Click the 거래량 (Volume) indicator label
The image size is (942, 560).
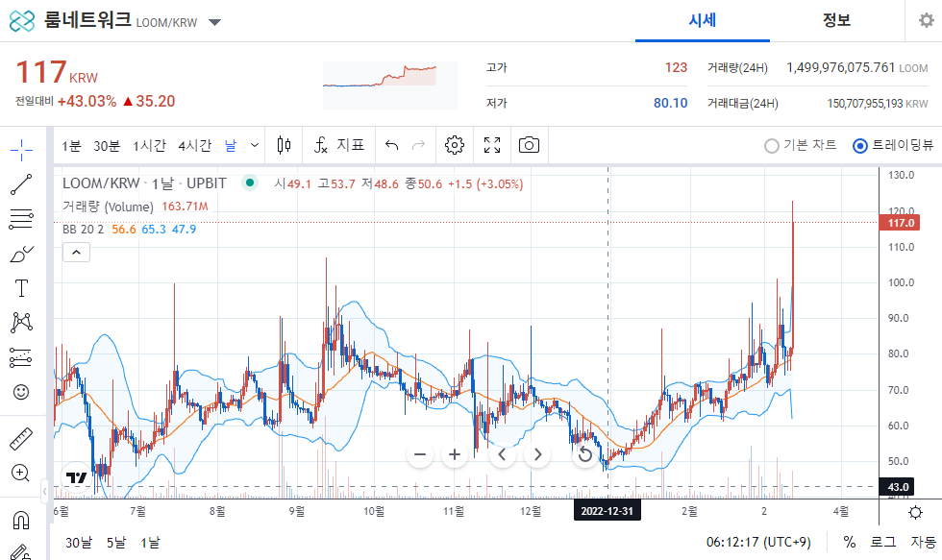(108, 207)
